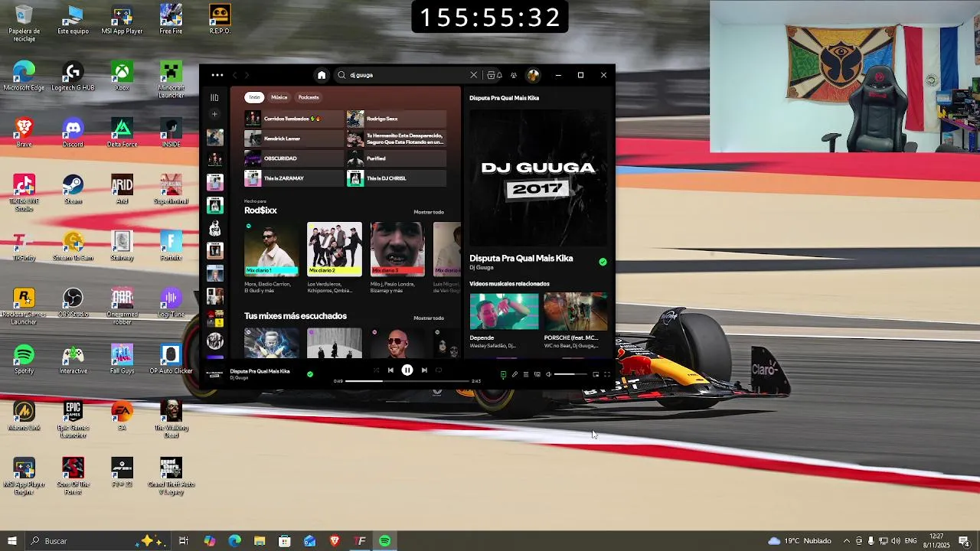This screenshot has height=551, width=980.
Task: Toggle saved check next to song title in panel
Action: pyautogui.click(x=603, y=262)
